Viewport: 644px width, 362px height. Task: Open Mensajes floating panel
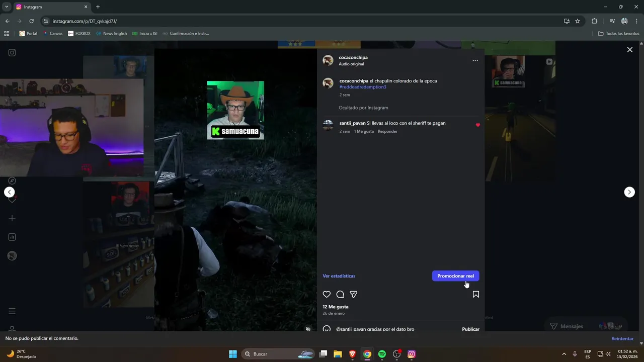(x=586, y=326)
